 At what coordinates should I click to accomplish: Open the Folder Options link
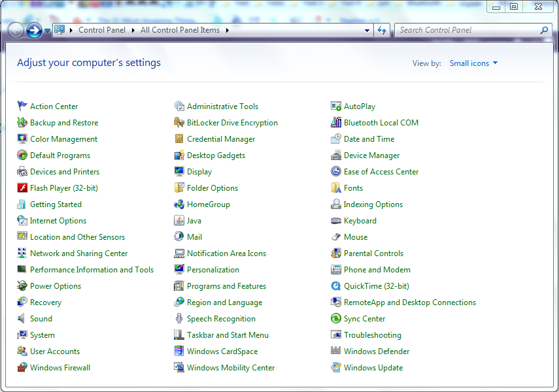[x=212, y=188]
